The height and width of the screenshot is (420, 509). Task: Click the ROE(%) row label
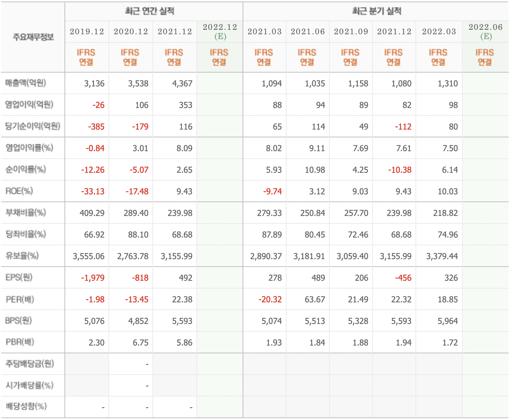19,191
